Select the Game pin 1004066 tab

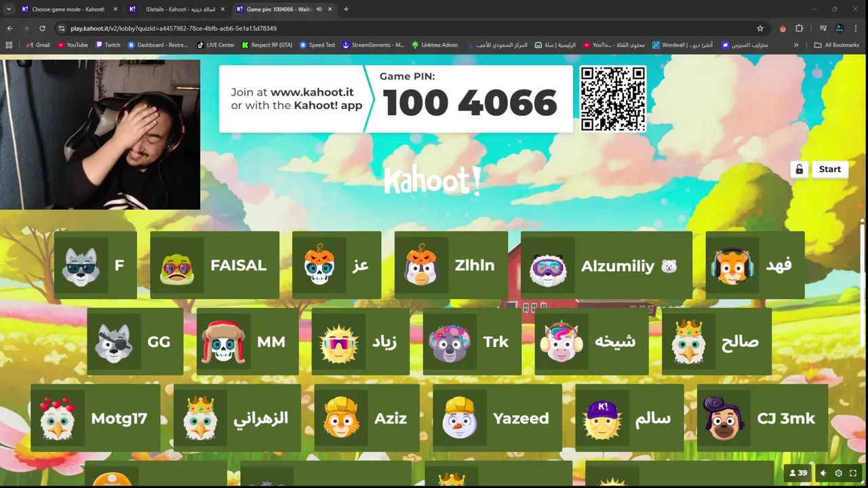[x=278, y=9]
